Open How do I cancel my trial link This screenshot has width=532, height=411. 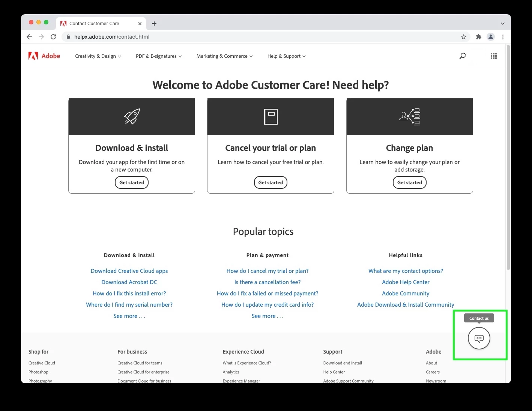coord(268,271)
